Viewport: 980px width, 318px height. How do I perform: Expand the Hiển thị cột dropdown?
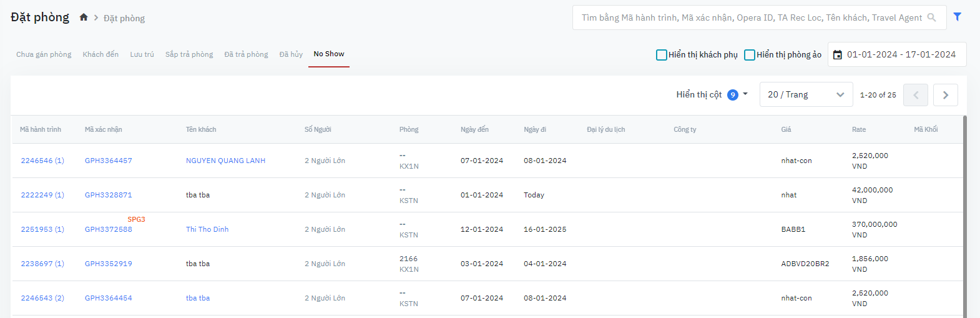pos(745,94)
